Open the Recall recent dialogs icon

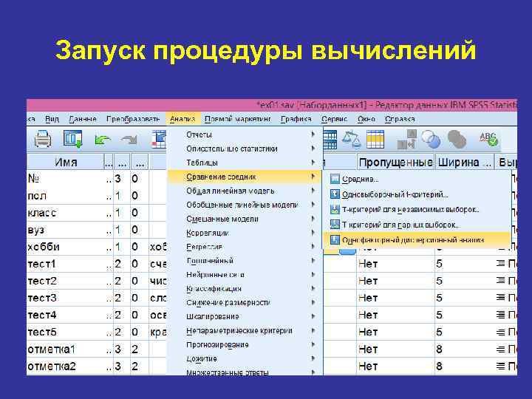coord(73,139)
